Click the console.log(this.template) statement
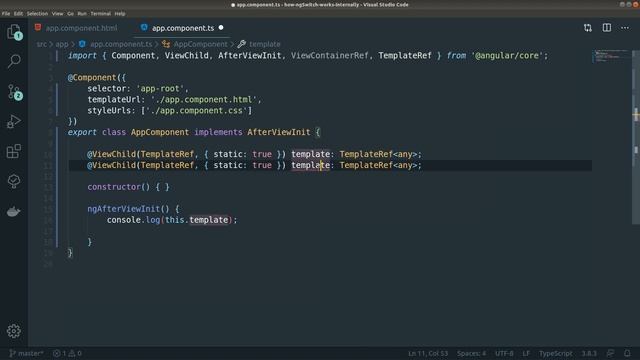The image size is (640, 360). click(x=172, y=220)
